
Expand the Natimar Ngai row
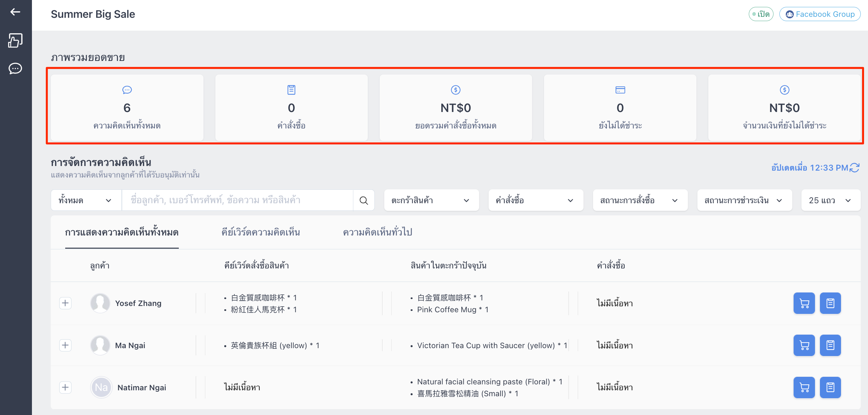[x=66, y=387]
